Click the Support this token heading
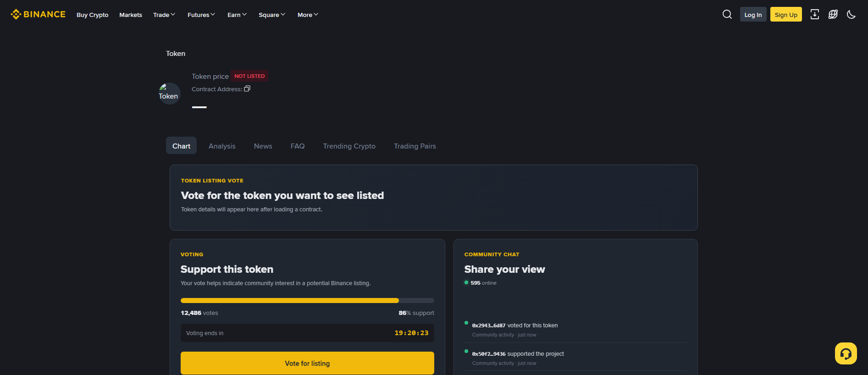Viewport: 868px width, 375px height. pos(227,269)
